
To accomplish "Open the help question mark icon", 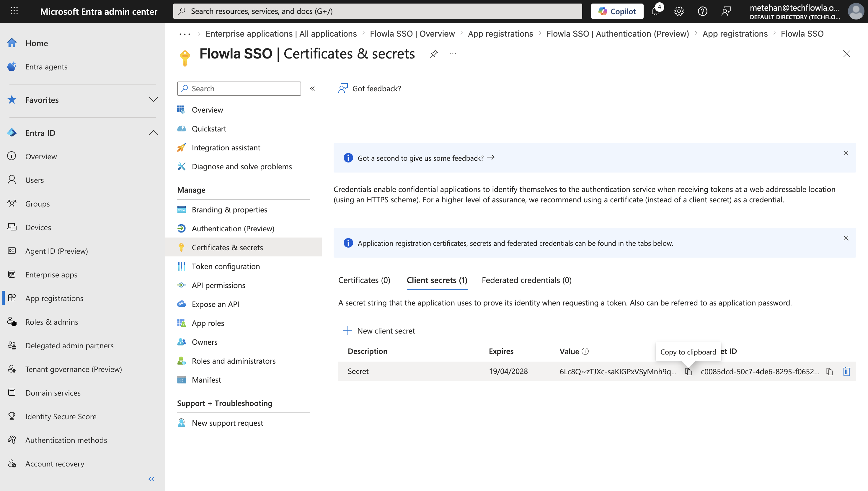I will (x=703, y=11).
